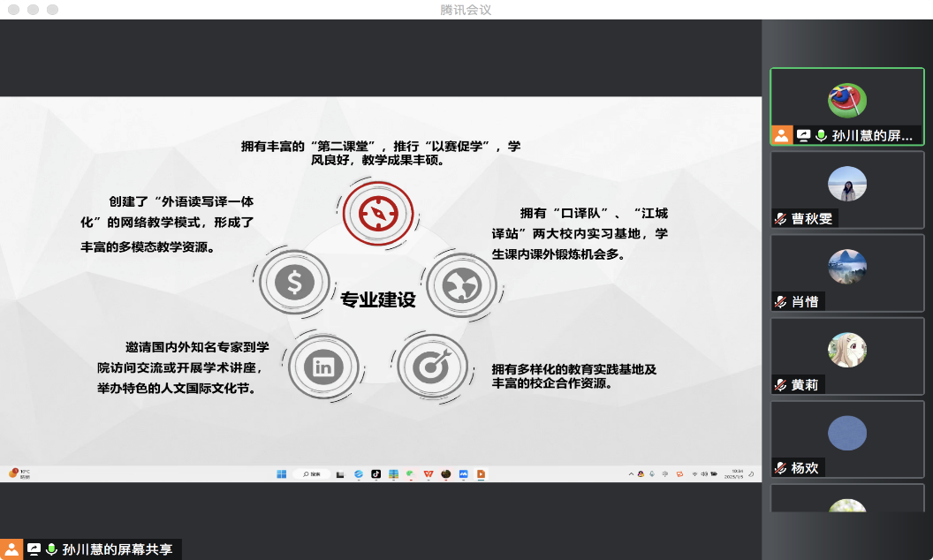Screen dimensions: 933x560
Task: Click the search box in shared taskbar
Action: click(313, 474)
